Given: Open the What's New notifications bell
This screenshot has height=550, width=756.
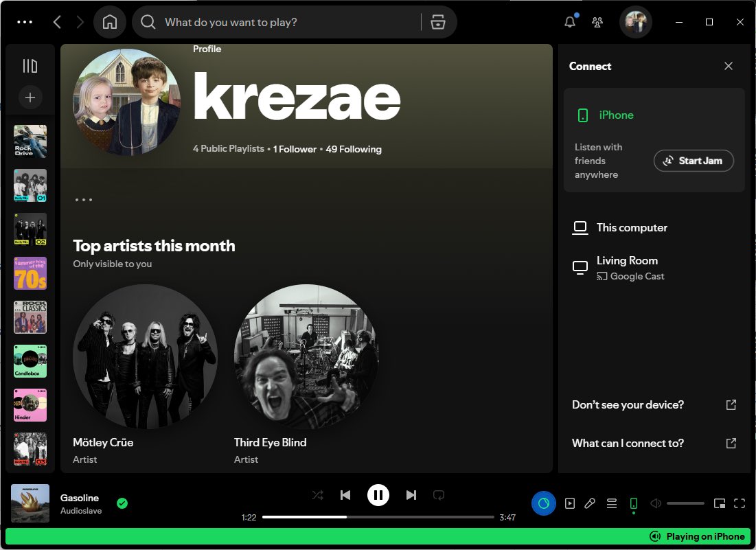Looking at the screenshot, I should (x=570, y=22).
